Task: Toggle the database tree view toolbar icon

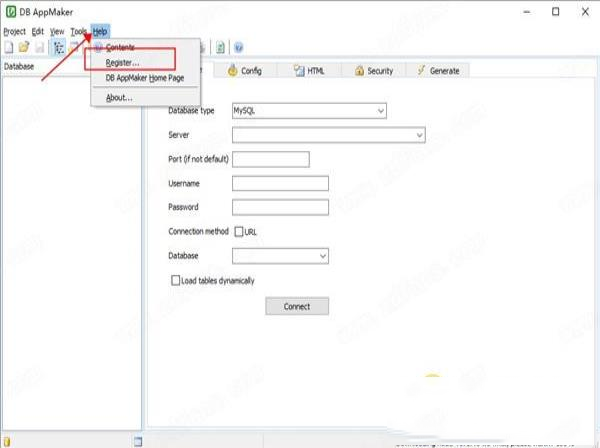Action: (59, 48)
